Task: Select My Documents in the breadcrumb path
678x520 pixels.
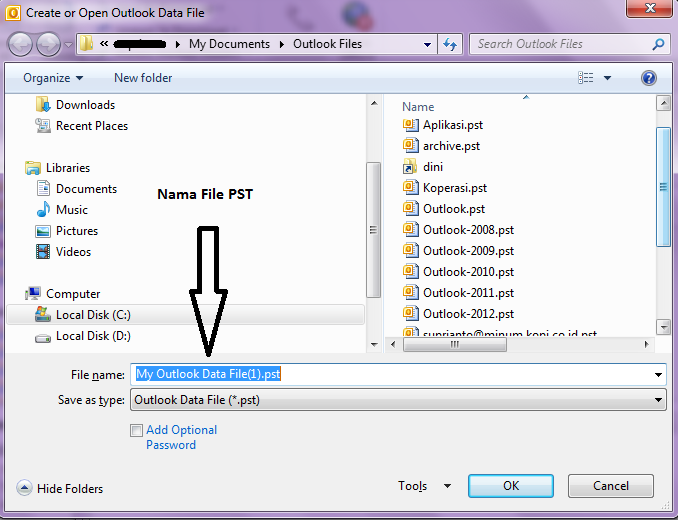Action: (x=229, y=44)
